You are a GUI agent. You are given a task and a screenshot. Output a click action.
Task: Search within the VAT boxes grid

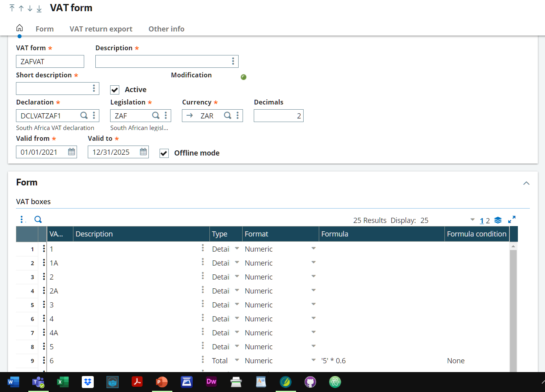(x=38, y=219)
